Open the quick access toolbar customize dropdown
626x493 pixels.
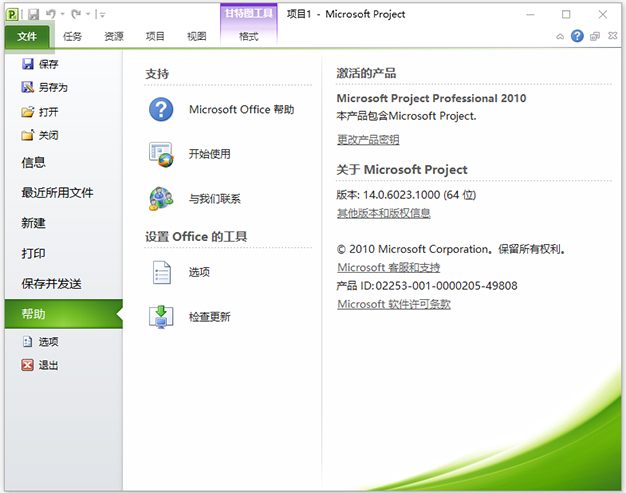(102, 14)
